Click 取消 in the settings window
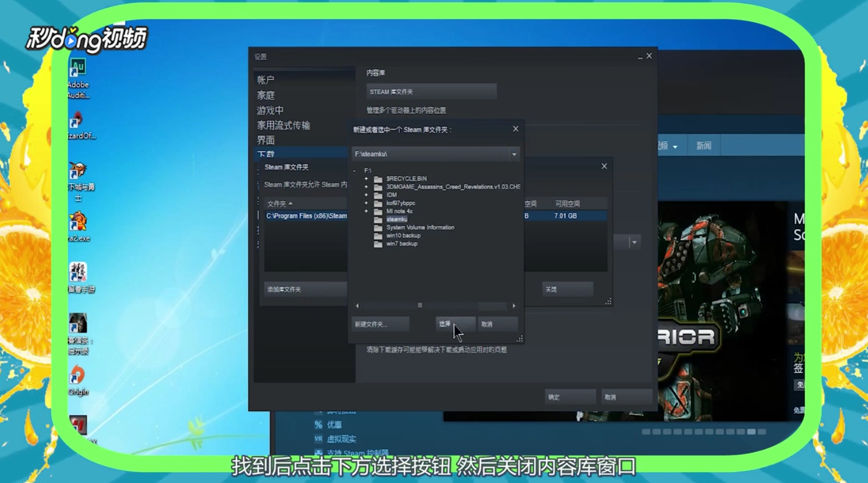868x483 pixels. (626, 397)
